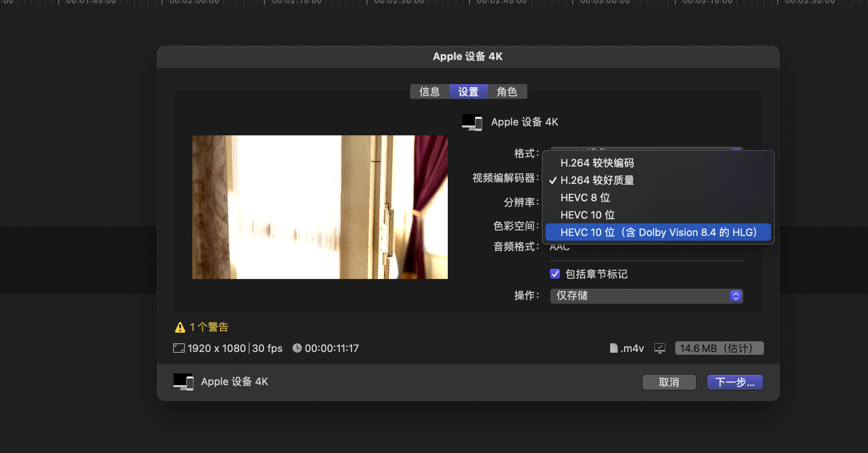Show the 1 个警告 warning details
The width and height of the screenshot is (868, 453).
tap(180, 327)
